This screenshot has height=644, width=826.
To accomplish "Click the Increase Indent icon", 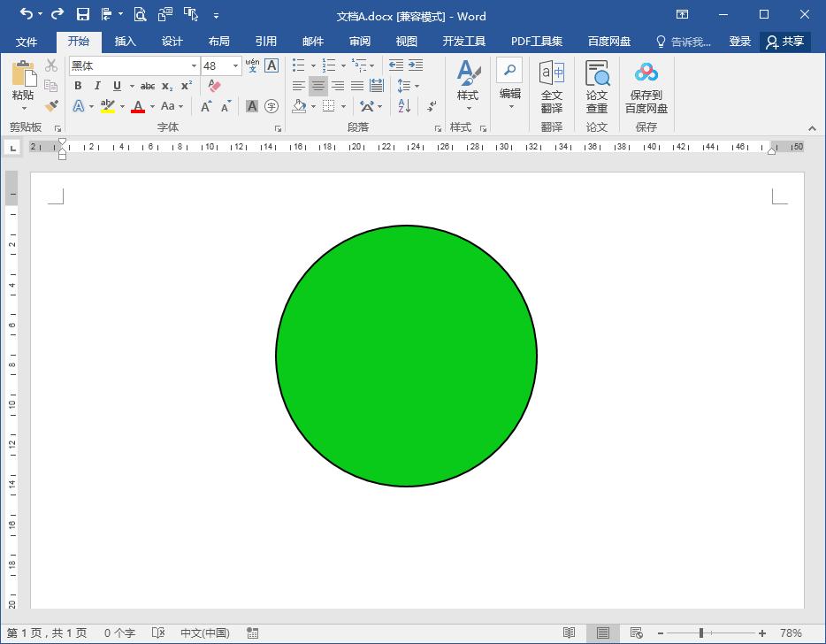I will tap(416, 65).
